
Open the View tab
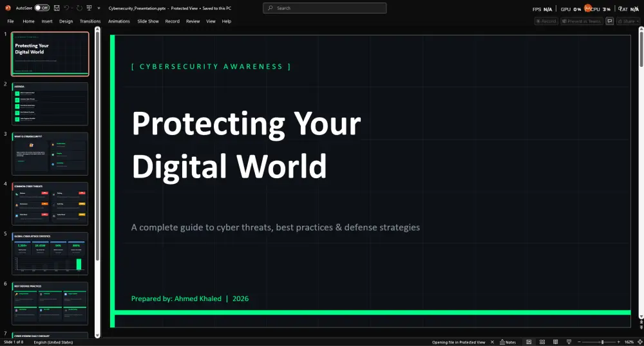[211, 21]
